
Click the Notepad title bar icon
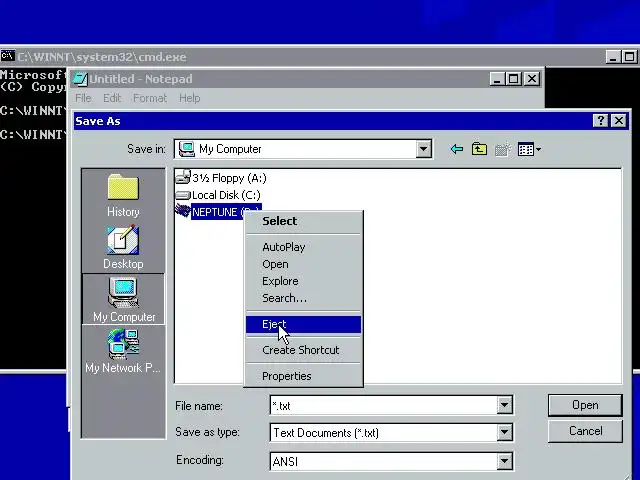(80, 79)
